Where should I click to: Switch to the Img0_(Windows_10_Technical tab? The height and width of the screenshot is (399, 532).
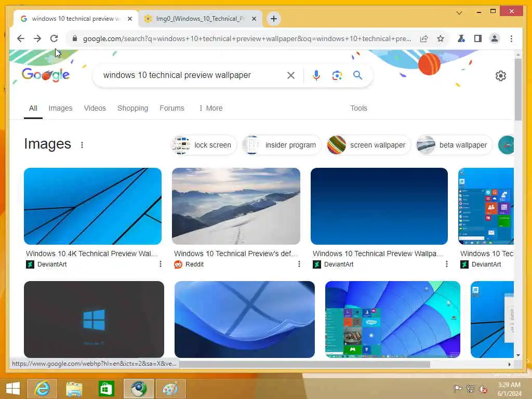click(200, 19)
